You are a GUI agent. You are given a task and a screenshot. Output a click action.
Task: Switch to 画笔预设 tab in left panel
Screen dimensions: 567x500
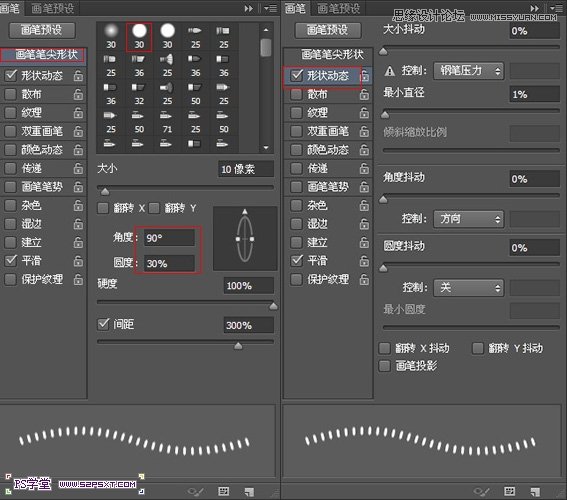tap(53, 8)
